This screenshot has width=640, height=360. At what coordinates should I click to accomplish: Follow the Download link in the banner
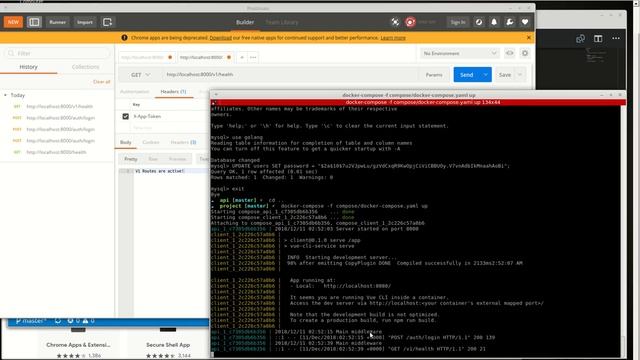tap(220, 38)
